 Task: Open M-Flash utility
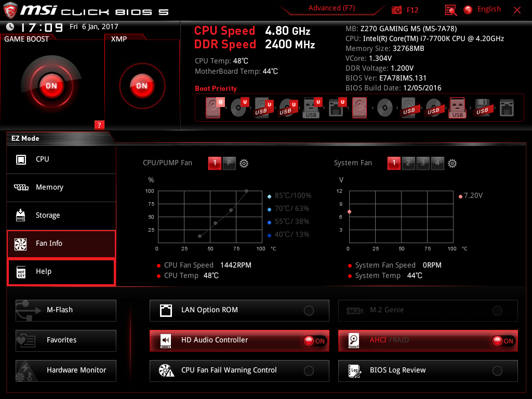[66, 311]
